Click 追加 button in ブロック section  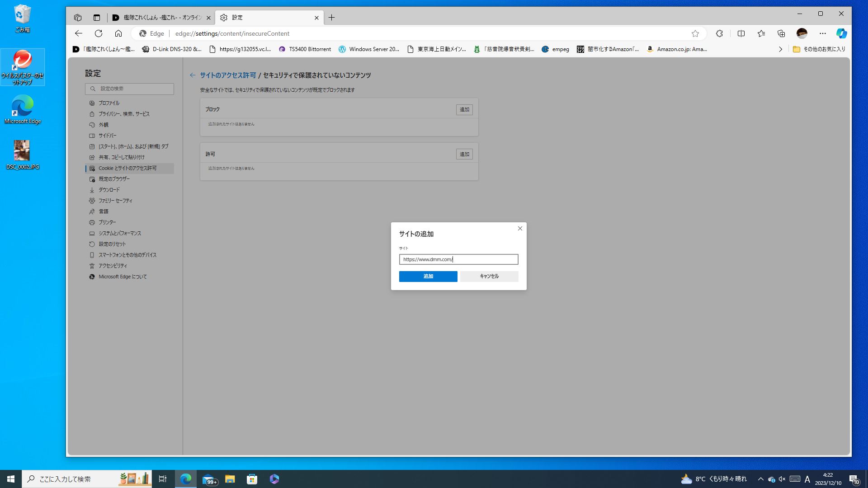click(464, 109)
